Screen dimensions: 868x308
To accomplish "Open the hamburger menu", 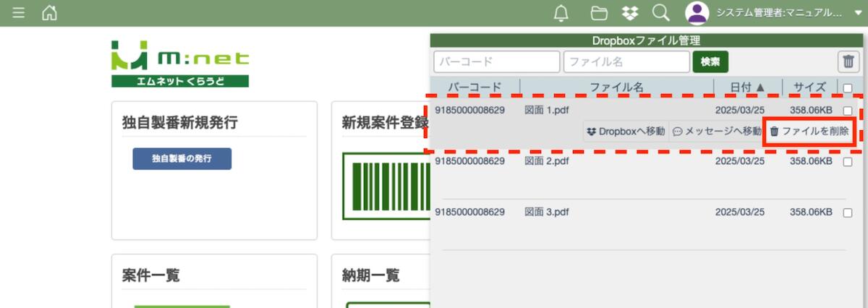I will [19, 13].
